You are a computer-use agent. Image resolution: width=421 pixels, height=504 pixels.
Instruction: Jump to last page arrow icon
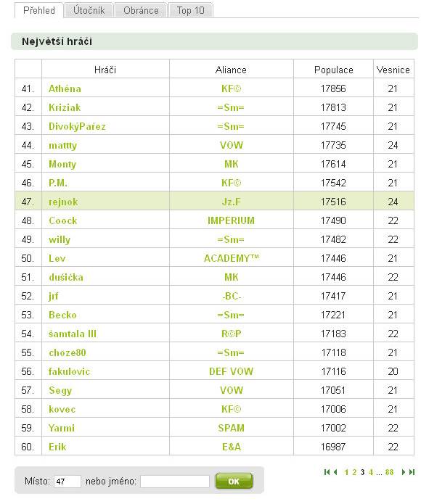(x=412, y=472)
